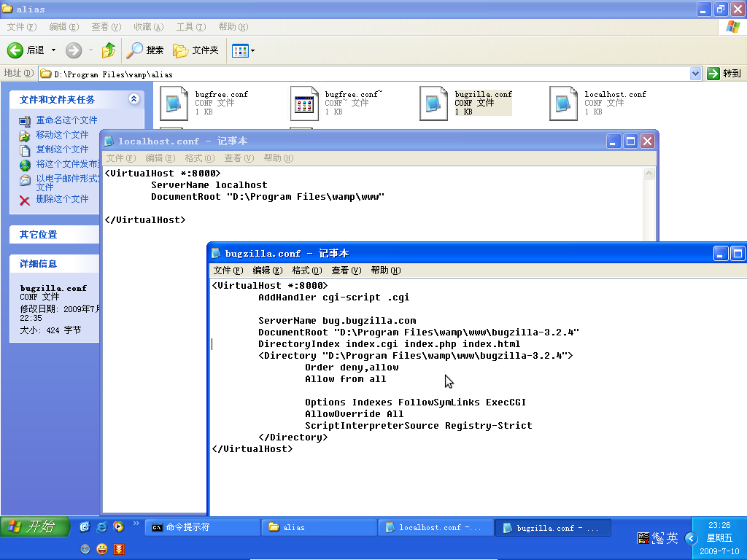
Task: Click the input method icon in tray
Action: pyautogui.click(x=643, y=538)
